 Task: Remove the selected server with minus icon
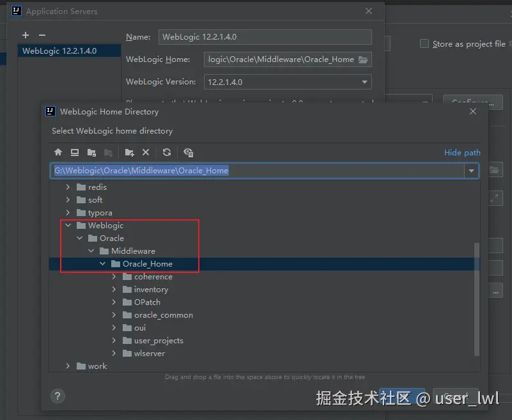42,35
